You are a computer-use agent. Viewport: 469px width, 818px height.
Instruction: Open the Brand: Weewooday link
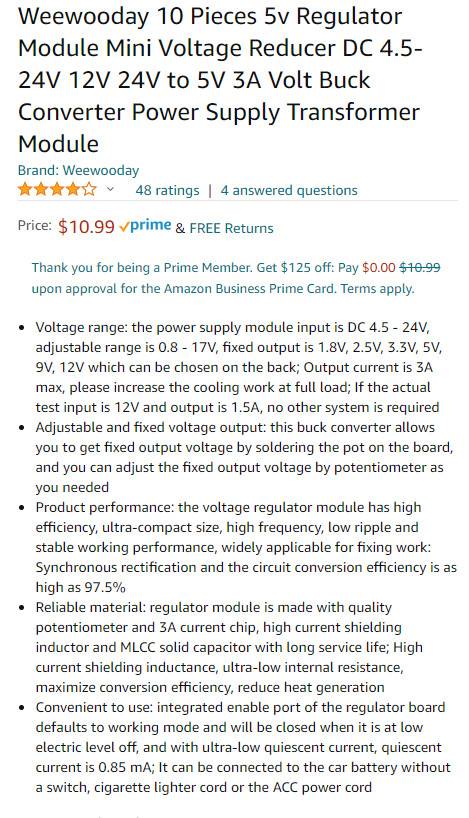coord(78,171)
